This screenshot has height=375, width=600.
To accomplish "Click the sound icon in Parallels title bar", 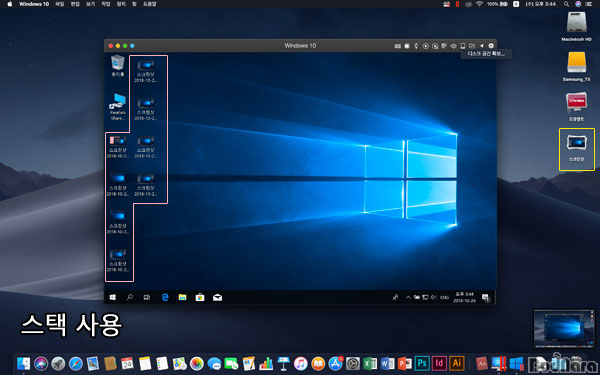I will coord(453,46).
